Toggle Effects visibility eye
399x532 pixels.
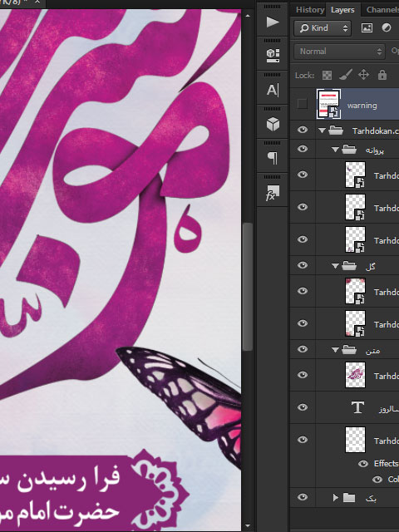[x=363, y=464]
